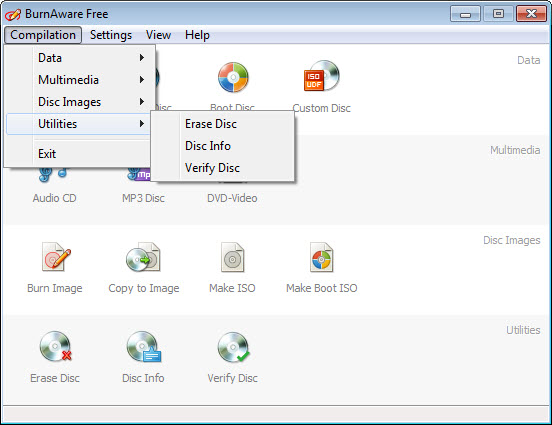Launch the Custom Disc ISO UDF icon

click(321, 76)
